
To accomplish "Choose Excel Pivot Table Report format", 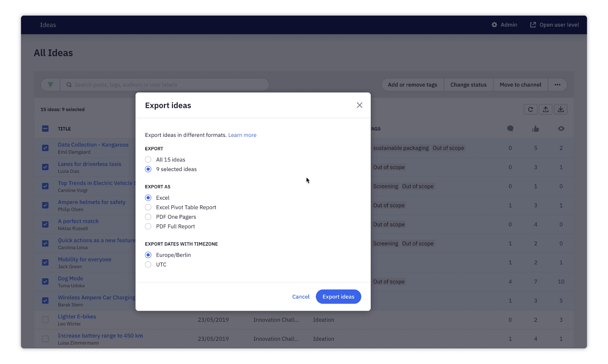I will click(x=148, y=207).
